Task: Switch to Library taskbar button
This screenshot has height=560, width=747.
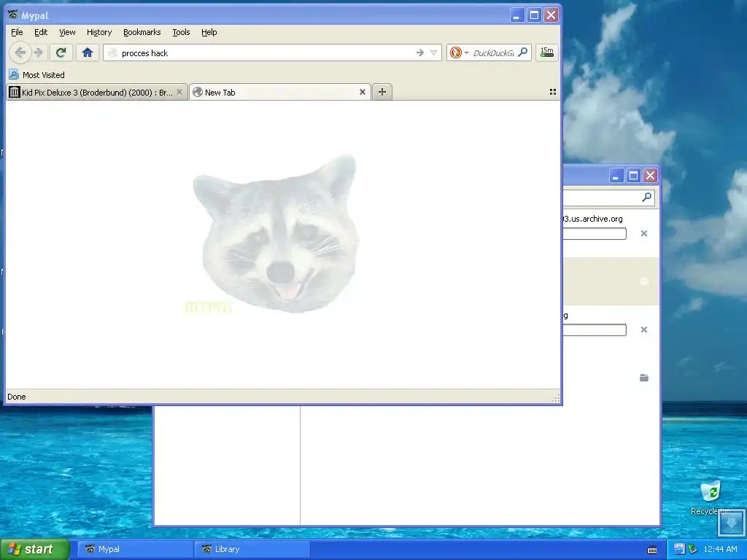Action: pyautogui.click(x=252, y=549)
